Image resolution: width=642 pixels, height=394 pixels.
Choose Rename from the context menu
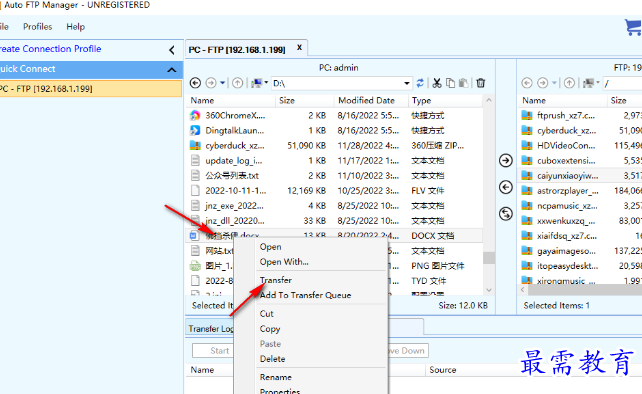point(276,377)
